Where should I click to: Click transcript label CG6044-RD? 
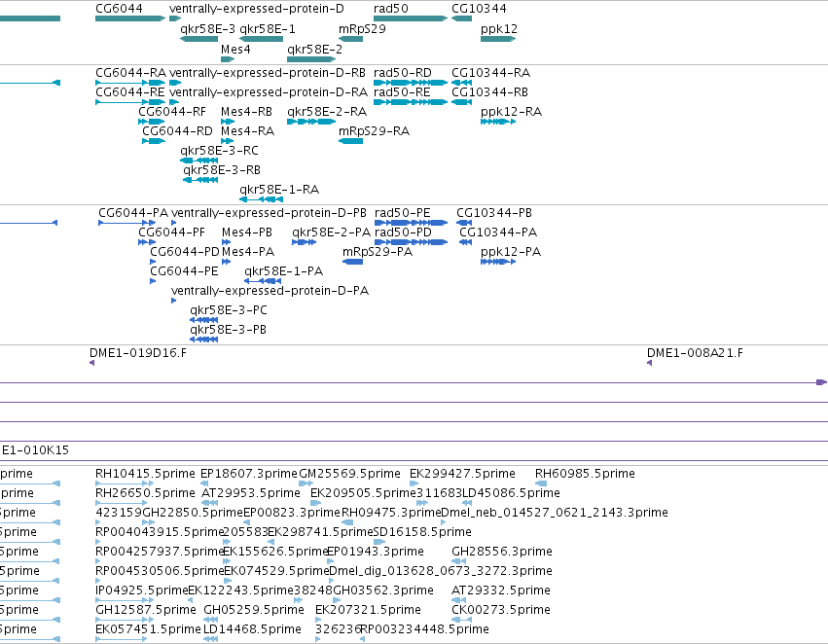pos(177,131)
